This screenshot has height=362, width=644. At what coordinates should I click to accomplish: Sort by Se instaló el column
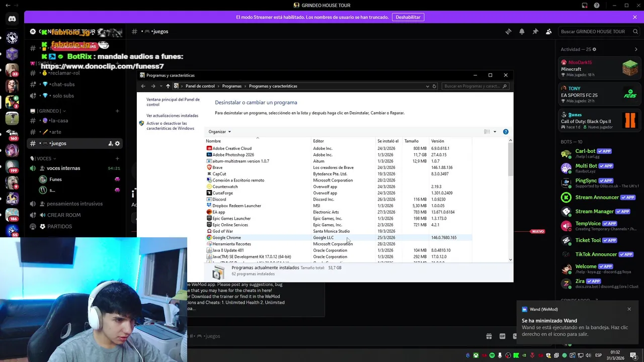tap(388, 141)
